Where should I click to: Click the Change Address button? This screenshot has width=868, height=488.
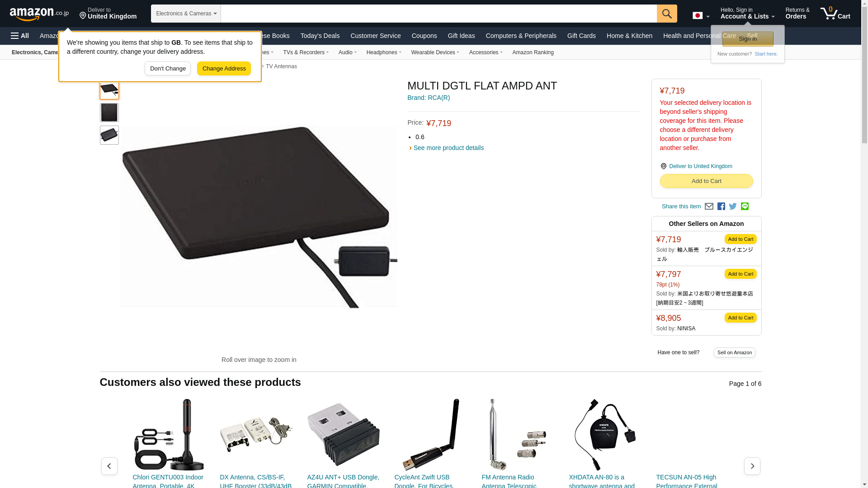(x=224, y=69)
